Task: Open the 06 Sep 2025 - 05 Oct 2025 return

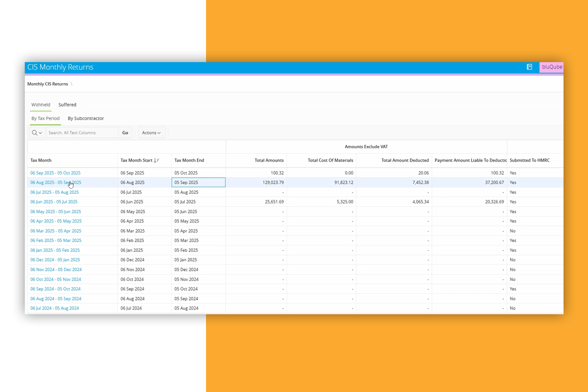Action: 56,173
